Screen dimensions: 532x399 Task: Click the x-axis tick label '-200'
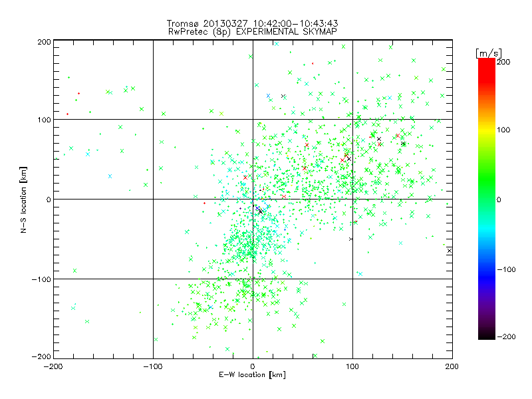[x=53, y=366]
